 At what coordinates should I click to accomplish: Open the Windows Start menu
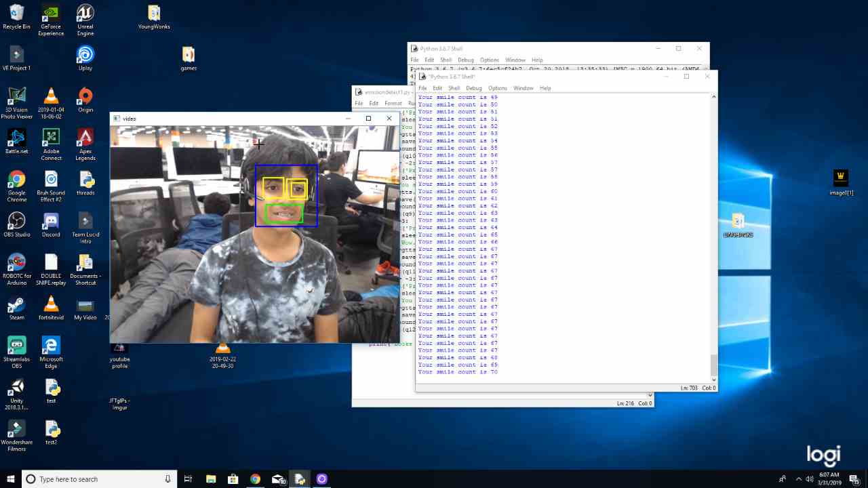pyautogui.click(x=11, y=479)
